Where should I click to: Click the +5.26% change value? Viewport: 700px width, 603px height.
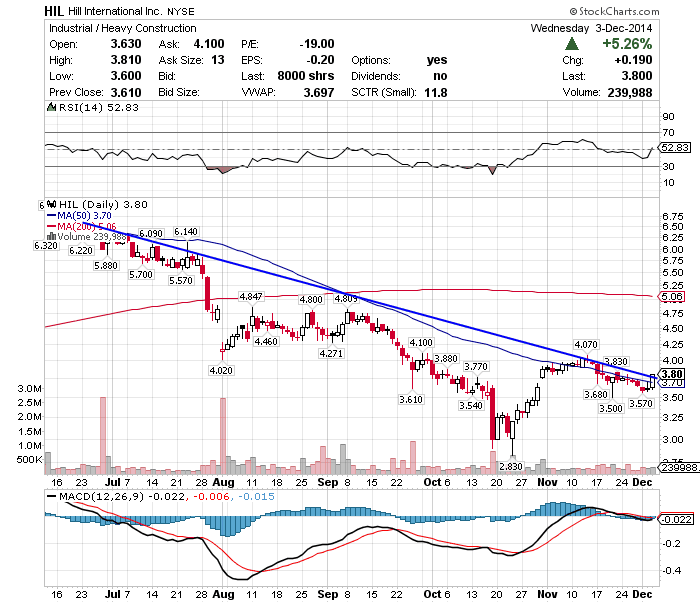click(x=627, y=44)
